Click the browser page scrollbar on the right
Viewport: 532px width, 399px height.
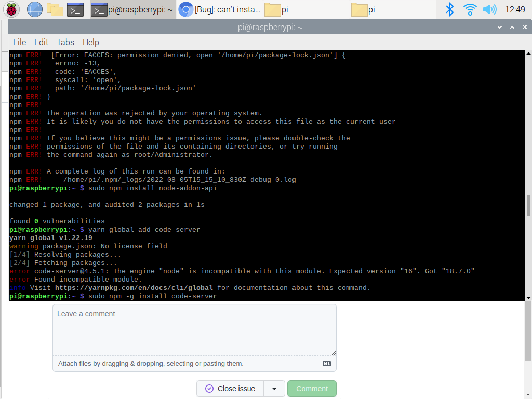click(528, 331)
